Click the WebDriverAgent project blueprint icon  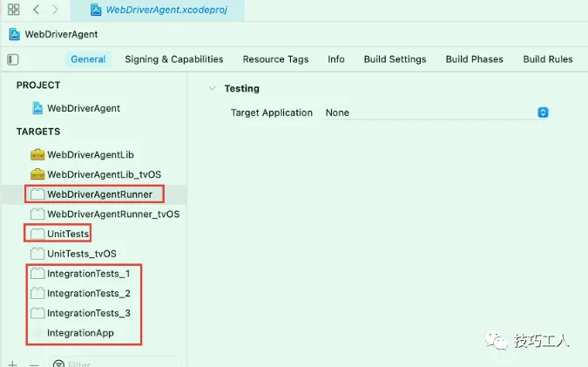coord(37,108)
